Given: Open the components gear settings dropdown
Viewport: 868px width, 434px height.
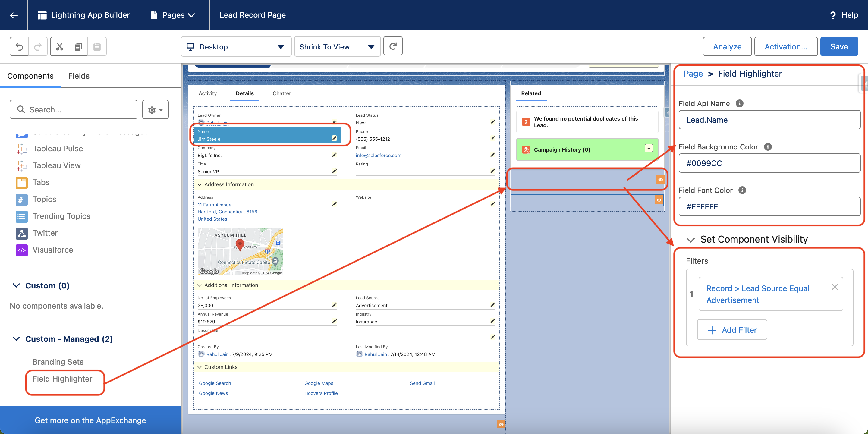Looking at the screenshot, I should (155, 109).
